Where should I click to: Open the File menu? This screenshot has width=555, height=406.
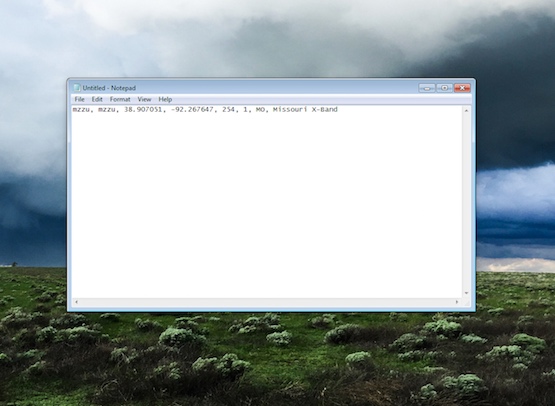pyautogui.click(x=79, y=99)
